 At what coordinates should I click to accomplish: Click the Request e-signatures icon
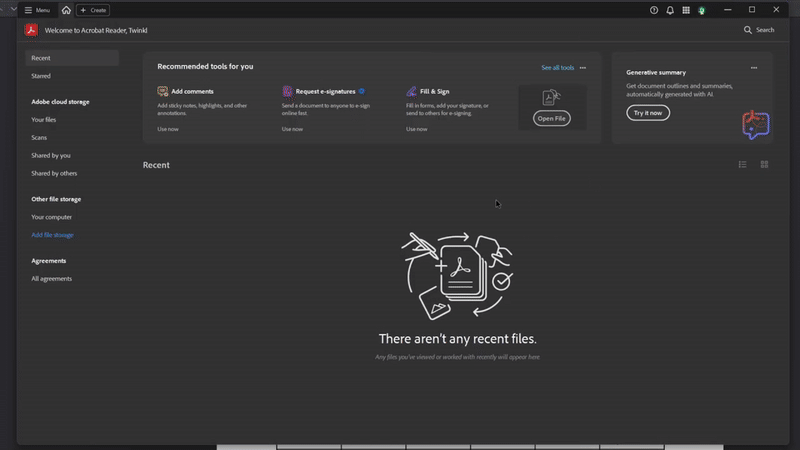coord(287,91)
